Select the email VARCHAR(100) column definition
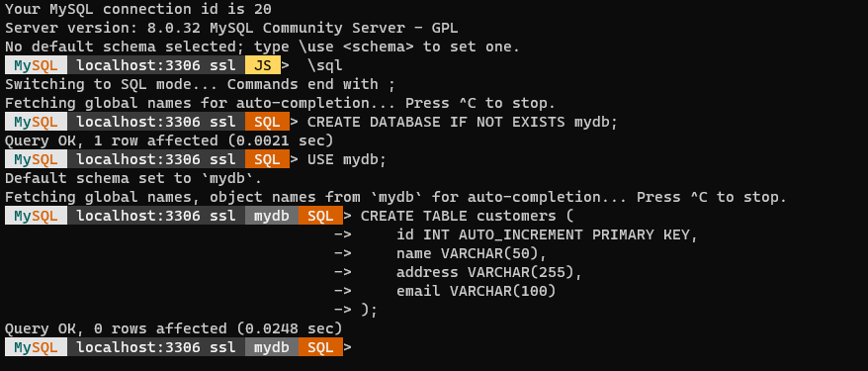868x371 pixels. [x=477, y=291]
